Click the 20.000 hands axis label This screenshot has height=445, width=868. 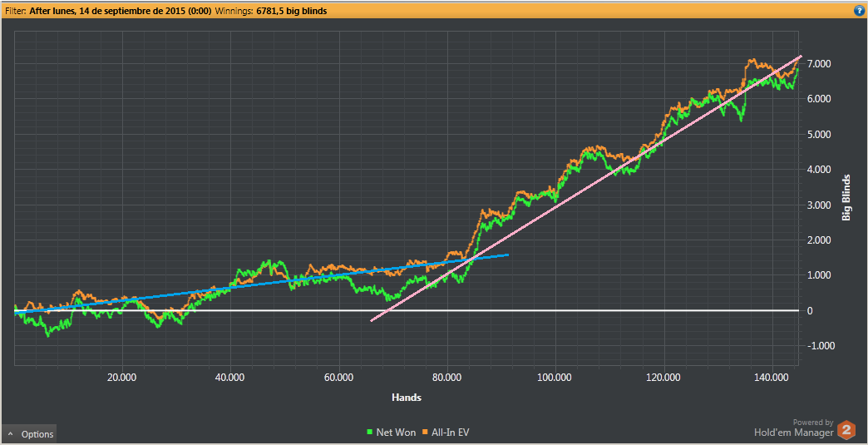121,377
